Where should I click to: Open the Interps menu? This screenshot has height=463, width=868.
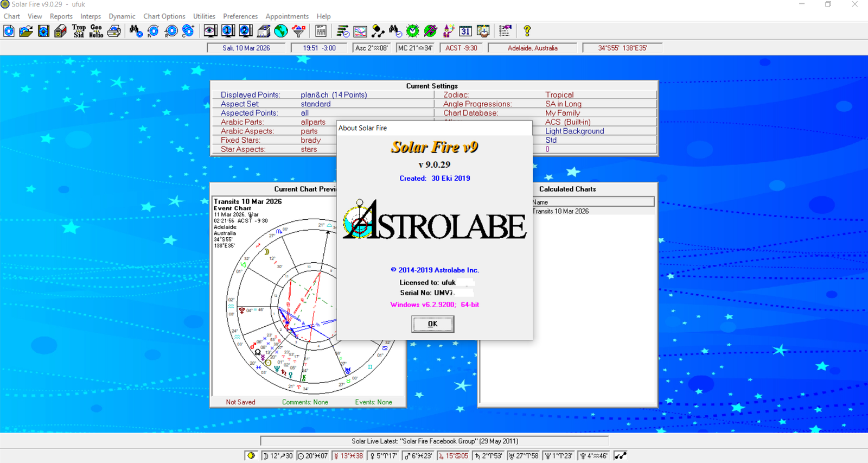pos(91,16)
